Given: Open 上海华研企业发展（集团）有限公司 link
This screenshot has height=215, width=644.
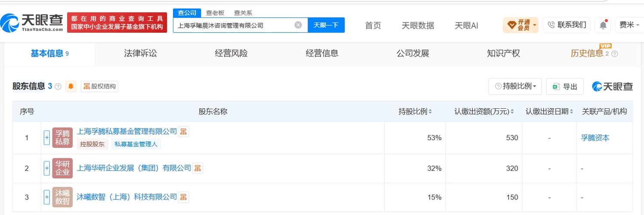Looking at the screenshot, I should coord(134,168).
